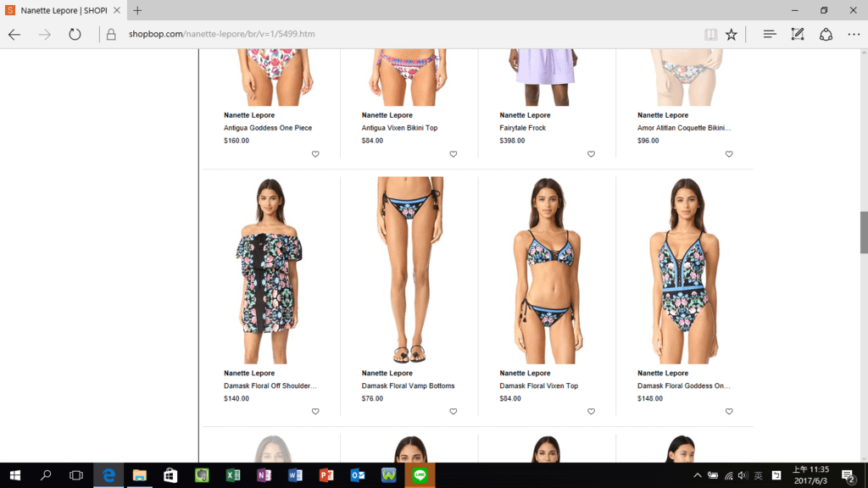Open Task View on the taskbar

[76, 475]
